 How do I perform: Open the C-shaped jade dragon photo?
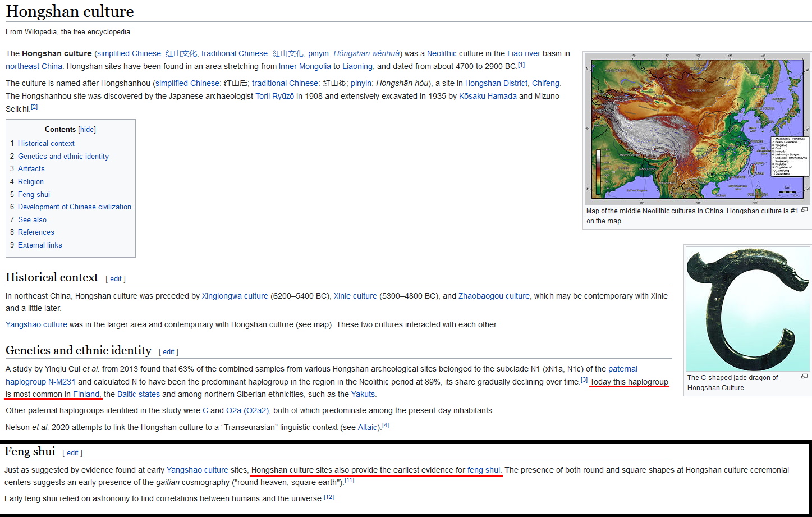click(747, 309)
